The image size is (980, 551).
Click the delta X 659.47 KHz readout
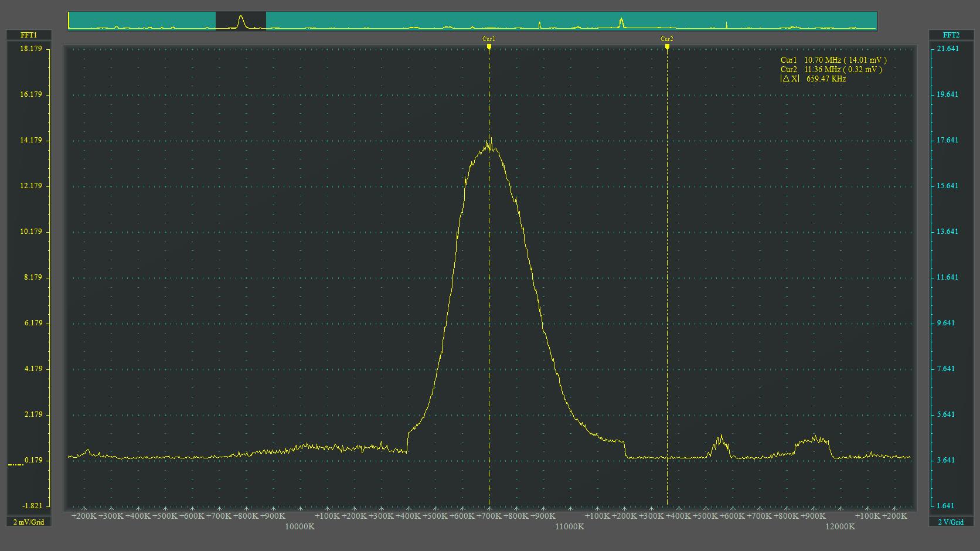[813, 79]
